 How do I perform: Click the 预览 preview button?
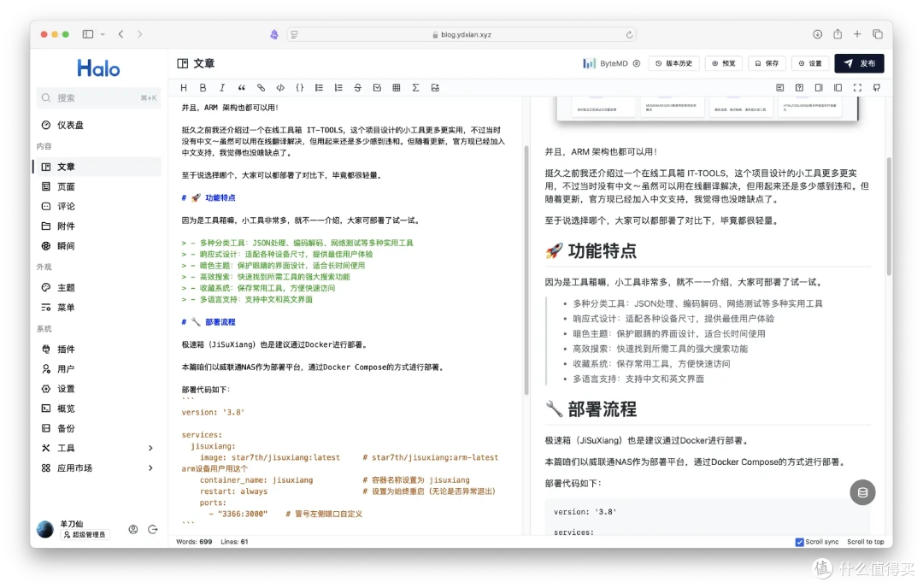pyautogui.click(x=724, y=63)
